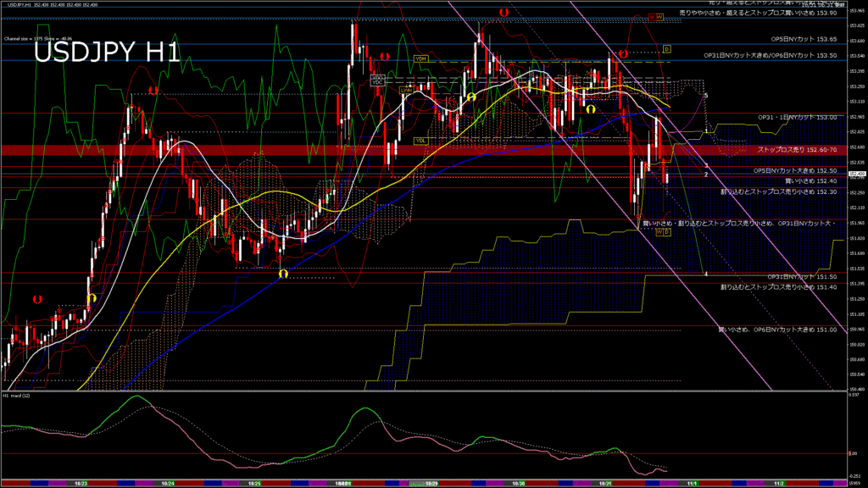Screen dimensions: 868x488
Task: Click the USDJPY,H1 symbol header text
Action: (x=19, y=4)
